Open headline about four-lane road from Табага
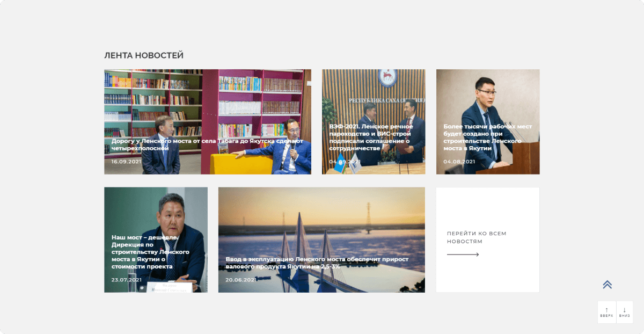644x334 pixels. [207, 144]
